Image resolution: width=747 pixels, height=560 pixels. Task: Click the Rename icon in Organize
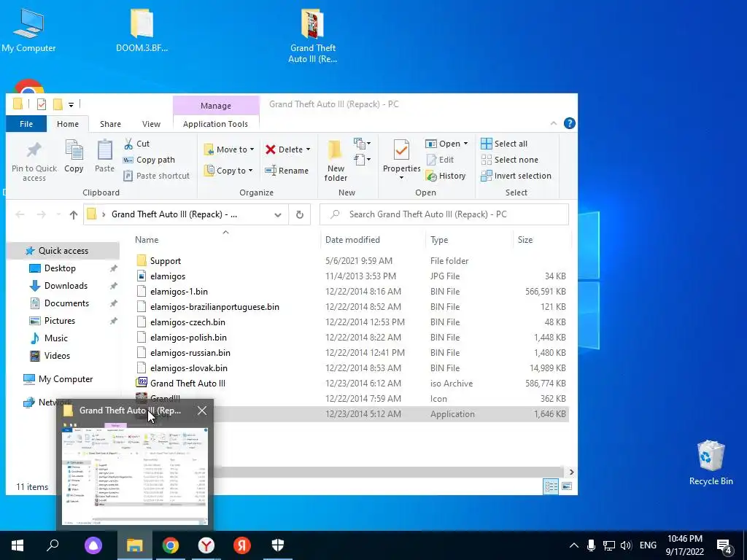(x=271, y=171)
